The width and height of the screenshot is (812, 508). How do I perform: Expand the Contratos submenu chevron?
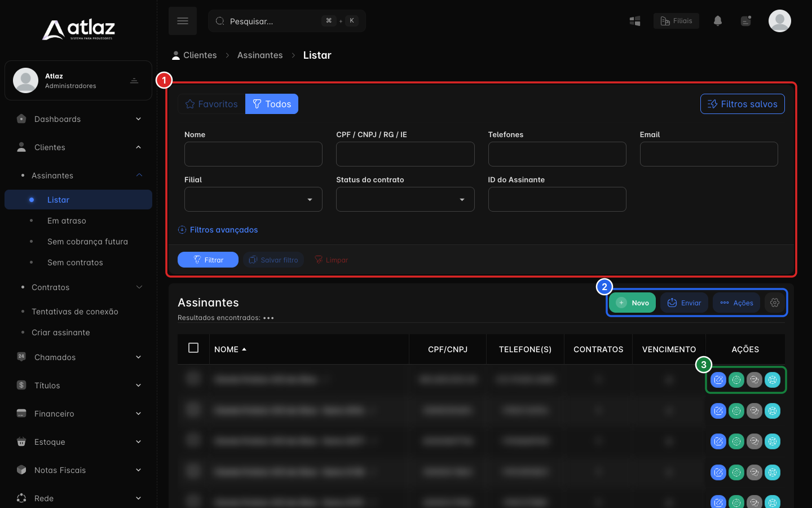pyautogui.click(x=139, y=287)
